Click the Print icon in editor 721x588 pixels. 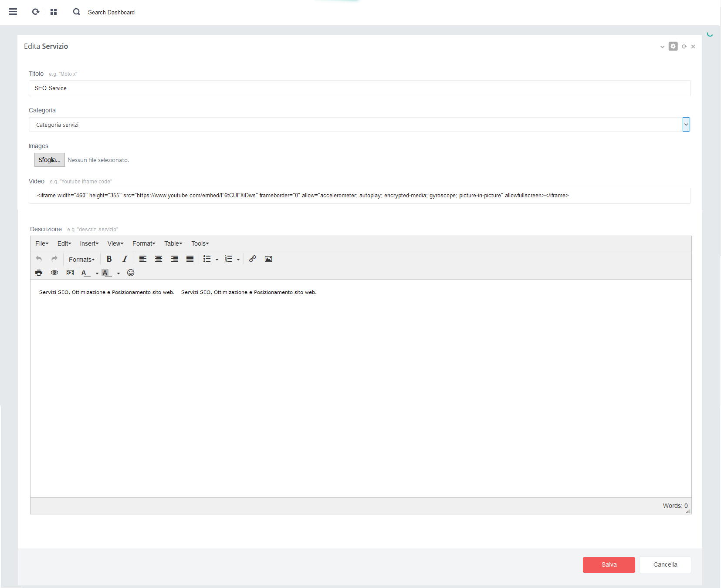(39, 273)
